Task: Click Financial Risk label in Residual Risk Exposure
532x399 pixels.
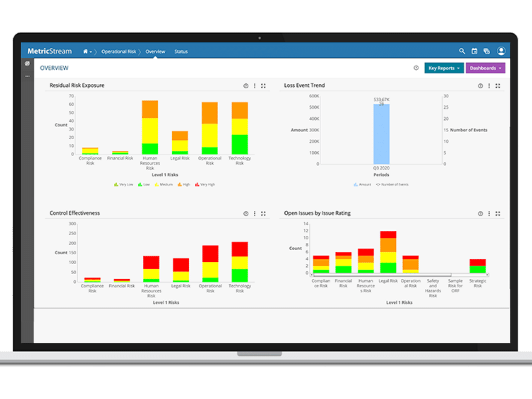Action: coord(120,158)
